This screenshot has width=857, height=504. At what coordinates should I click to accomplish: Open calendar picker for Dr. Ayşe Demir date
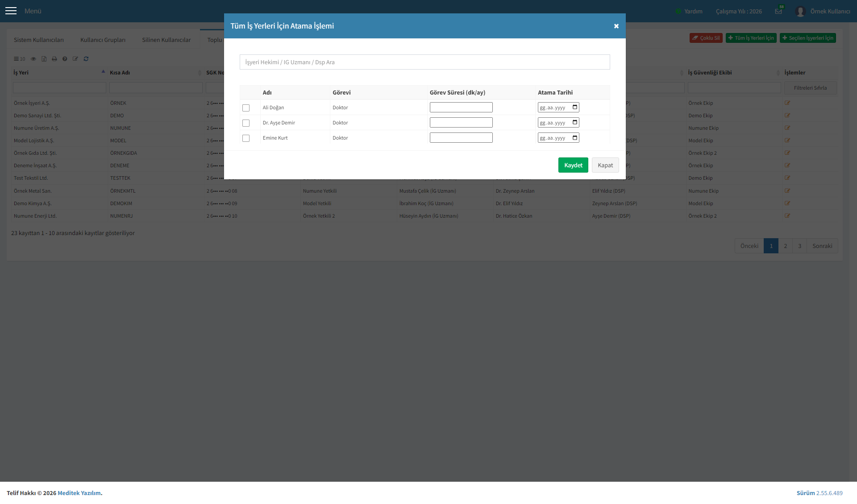(x=575, y=122)
